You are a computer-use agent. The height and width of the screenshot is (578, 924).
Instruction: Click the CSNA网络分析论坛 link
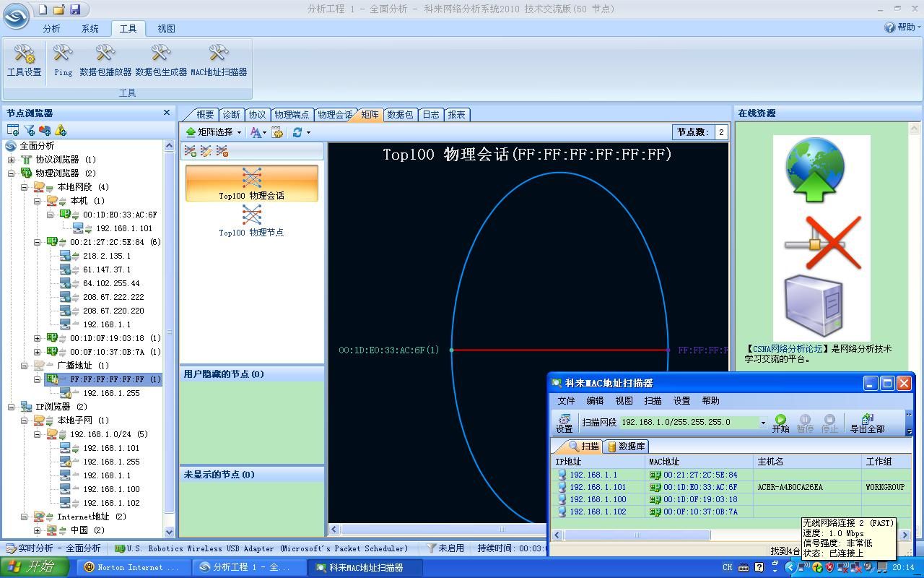(x=788, y=349)
